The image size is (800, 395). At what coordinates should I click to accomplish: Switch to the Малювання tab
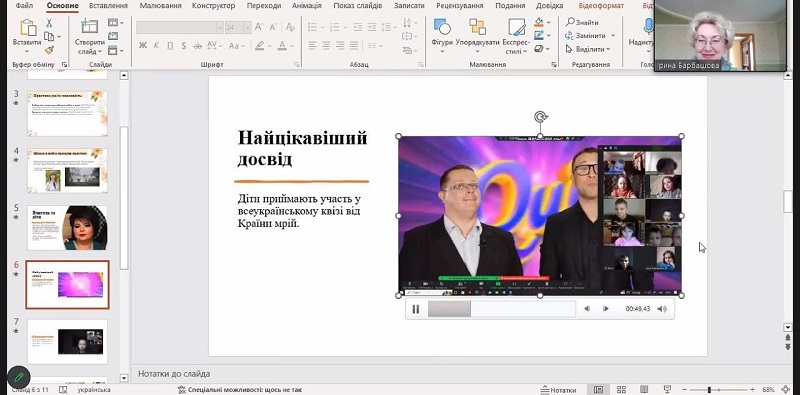160,6
